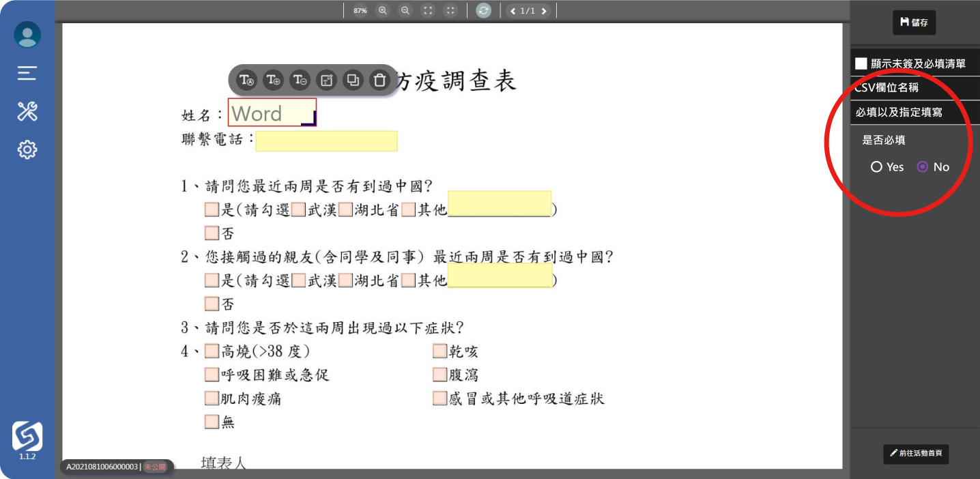This screenshot has height=479, width=980.
Task: Open settings gear in left sidebar
Action: (27, 149)
